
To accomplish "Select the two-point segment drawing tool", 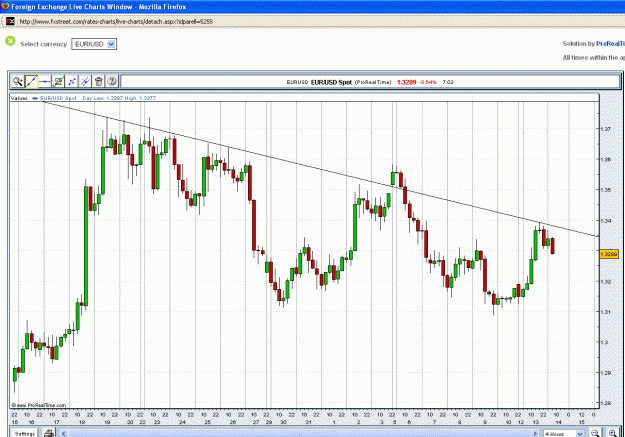I will (x=72, y=81).
